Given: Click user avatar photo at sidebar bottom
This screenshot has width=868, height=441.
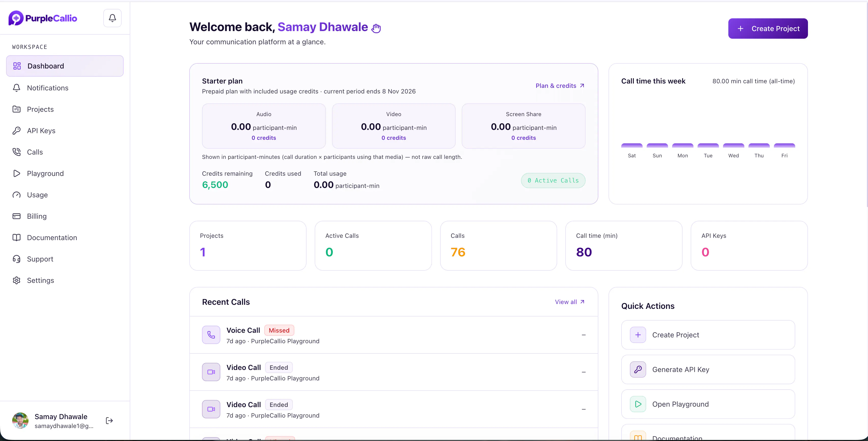Looking at the screenshot, I should point(20,420).
